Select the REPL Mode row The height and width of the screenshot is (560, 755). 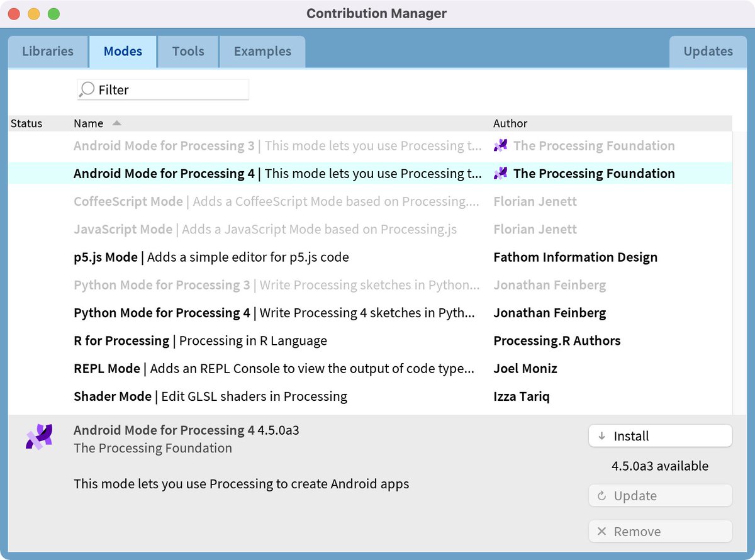(x=371, y=368)
